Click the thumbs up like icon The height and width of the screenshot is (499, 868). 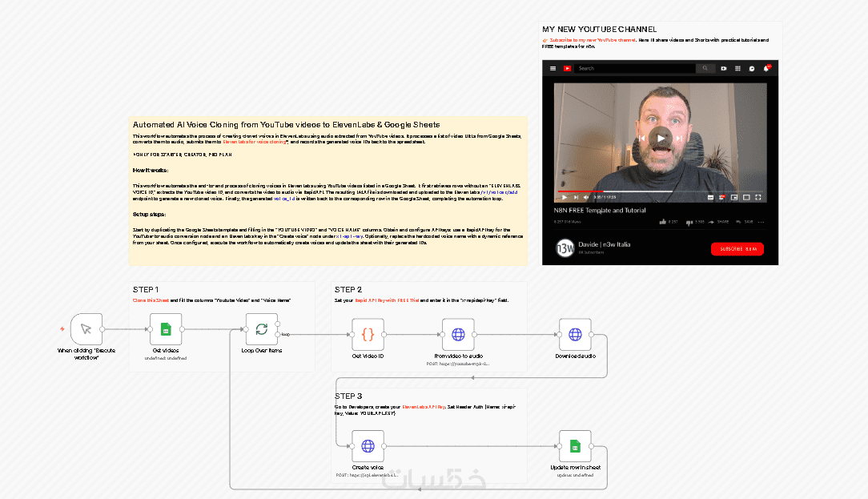point(663,222)
